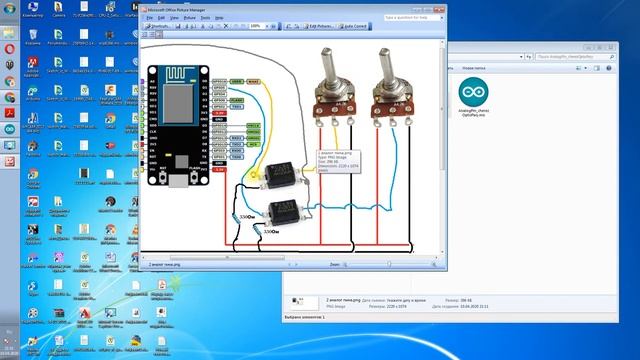Click the change view icon in Explorer
The width and height of the screenshot is (640, 360).
pyautogui.click(x=579, y=68)
